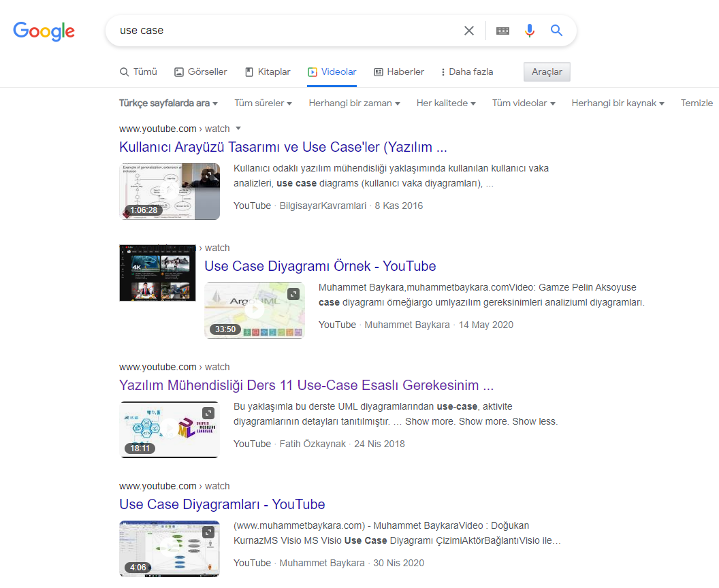719x588 pixels.
Task: Expand 'Türkçe sayfalarda ara' dropdown
Action: 168,103
